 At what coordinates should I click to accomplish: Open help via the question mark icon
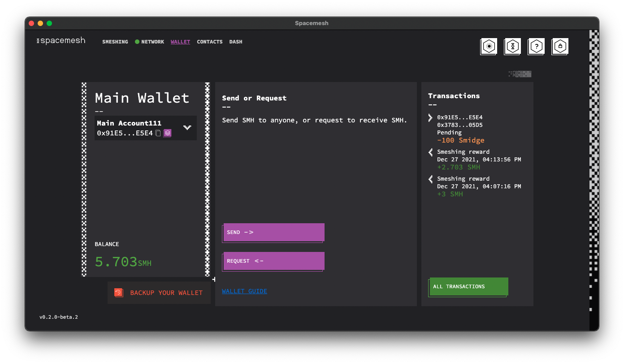coord(537,46)
